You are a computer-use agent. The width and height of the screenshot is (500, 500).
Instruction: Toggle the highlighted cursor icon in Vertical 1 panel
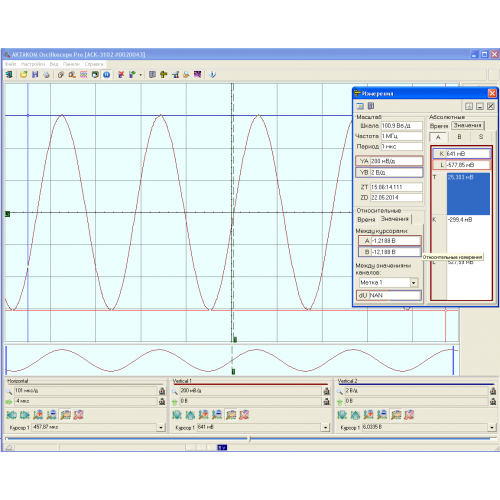[x=231, y=415]
